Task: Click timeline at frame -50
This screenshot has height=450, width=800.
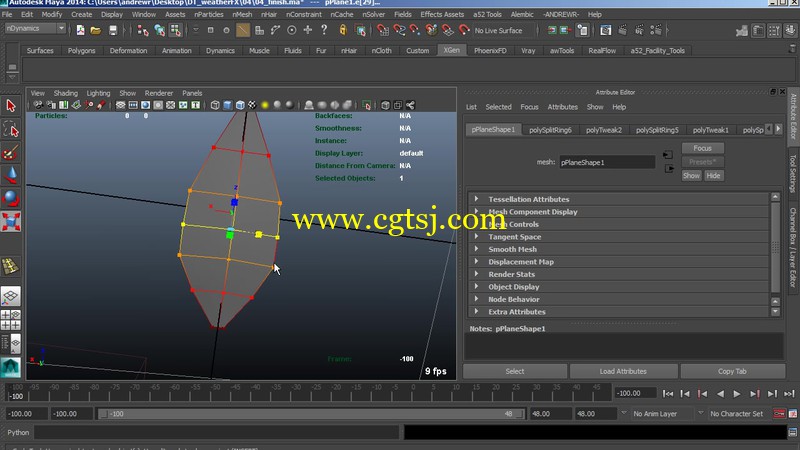Action: (216, 393)
